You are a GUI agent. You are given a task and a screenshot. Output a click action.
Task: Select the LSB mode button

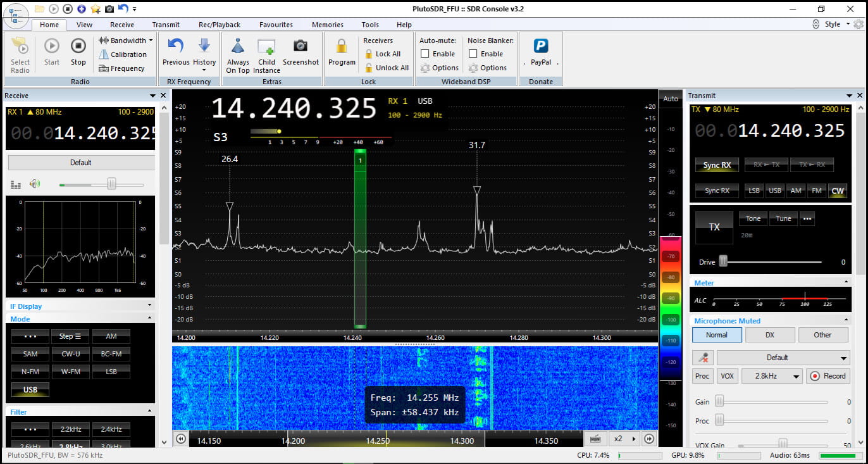coord(111,371)
